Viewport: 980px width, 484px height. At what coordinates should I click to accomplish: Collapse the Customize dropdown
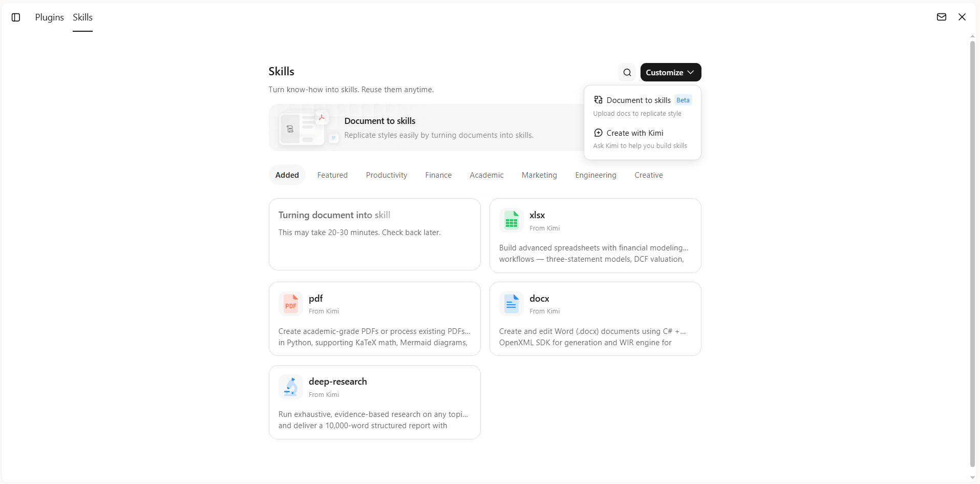click(670, 72)
